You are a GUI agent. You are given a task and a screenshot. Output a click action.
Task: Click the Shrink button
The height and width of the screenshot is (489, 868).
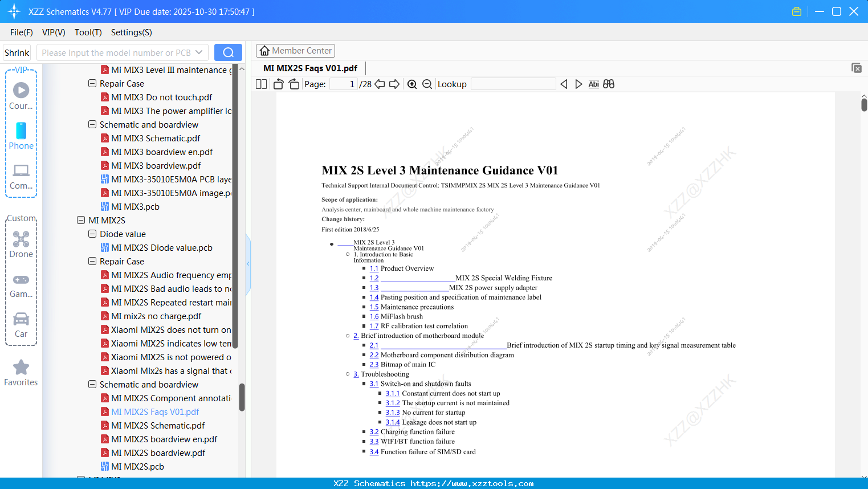(x=17, y=52)
